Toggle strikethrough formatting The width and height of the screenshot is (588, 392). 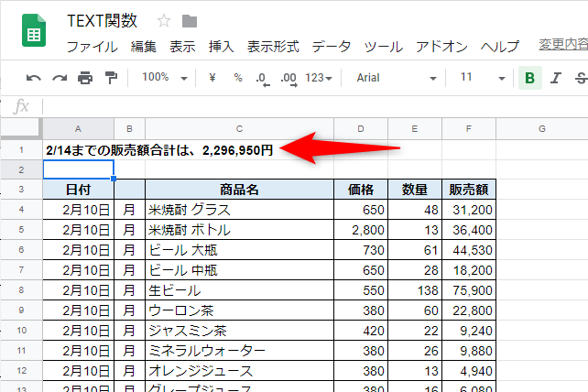(581, 78)
